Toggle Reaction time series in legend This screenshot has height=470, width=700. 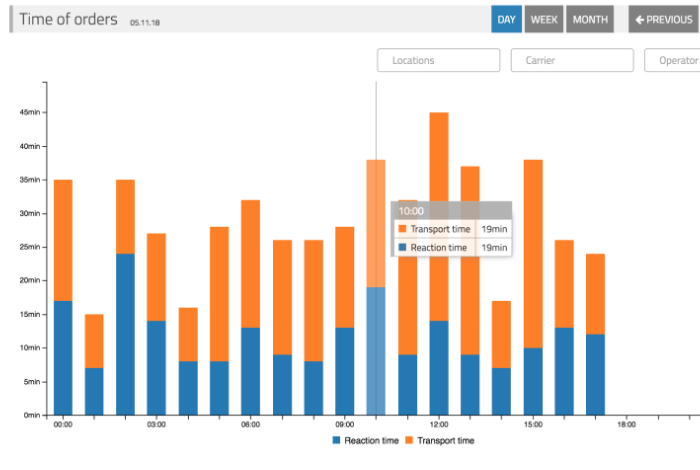(366, 441)
